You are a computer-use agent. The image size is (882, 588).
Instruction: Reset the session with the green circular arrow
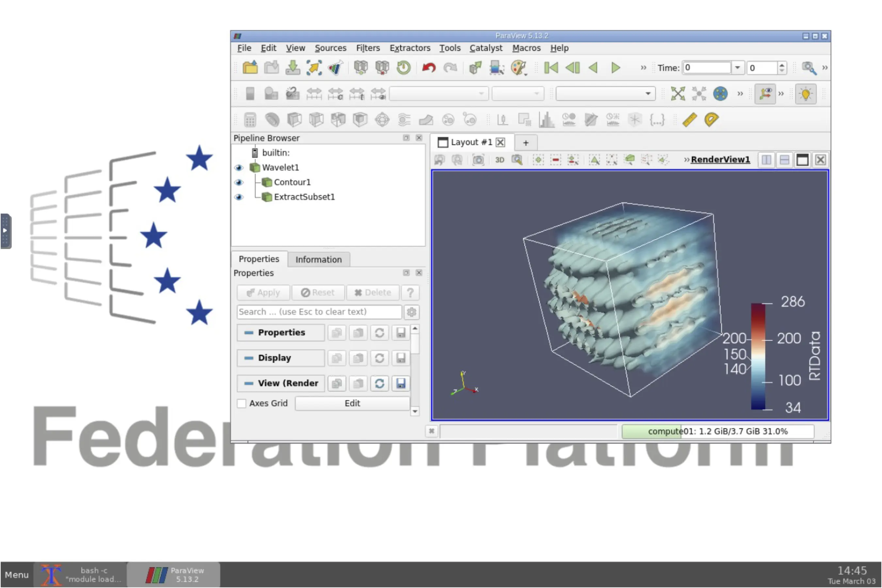pos(403,68)
